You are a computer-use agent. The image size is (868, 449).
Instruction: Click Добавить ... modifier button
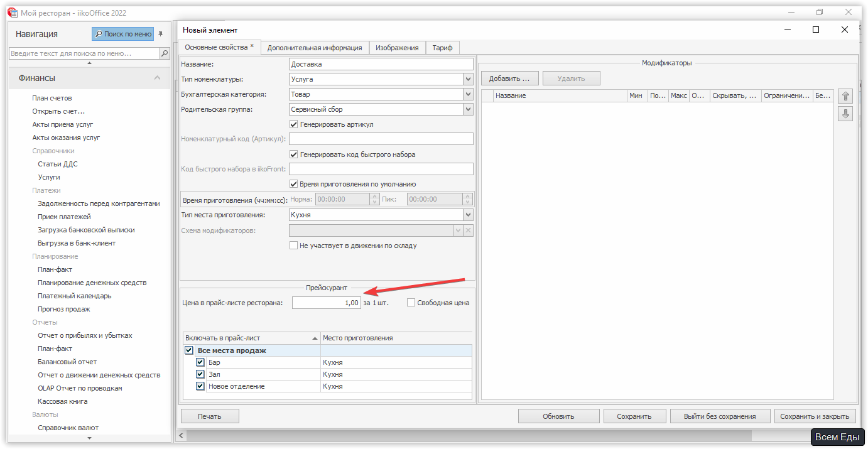(x=510, y=78)
